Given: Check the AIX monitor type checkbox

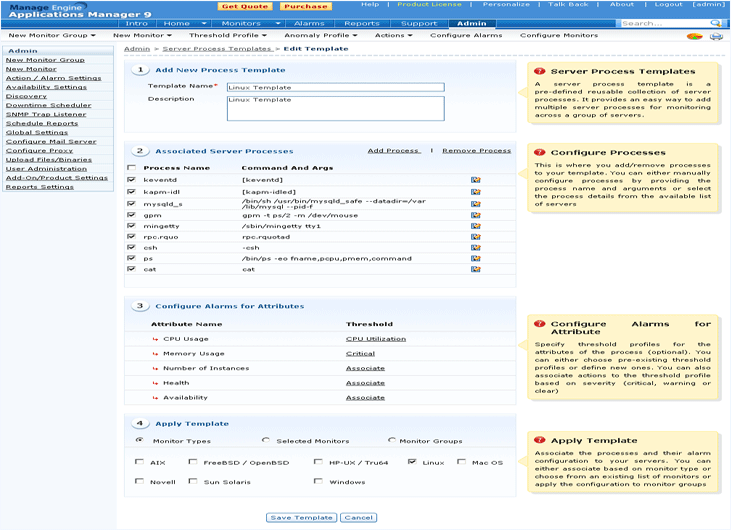Looking at the screenshot, I should [x=139, y=462].
